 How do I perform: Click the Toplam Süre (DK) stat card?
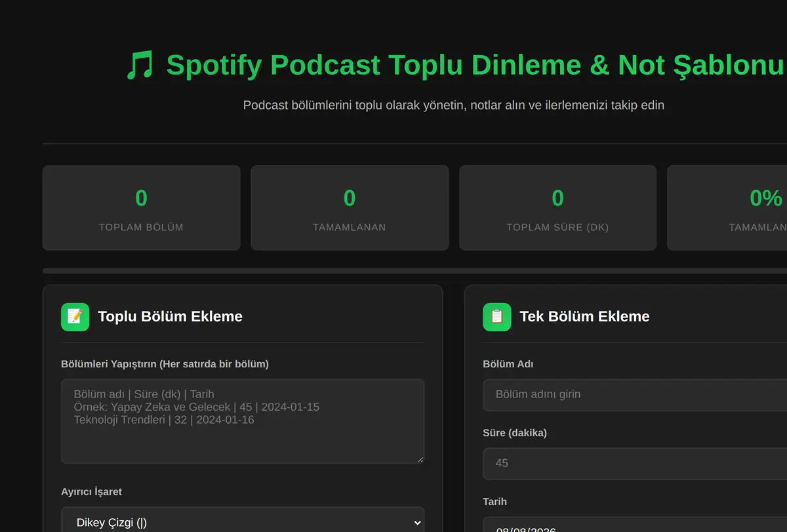557,208
